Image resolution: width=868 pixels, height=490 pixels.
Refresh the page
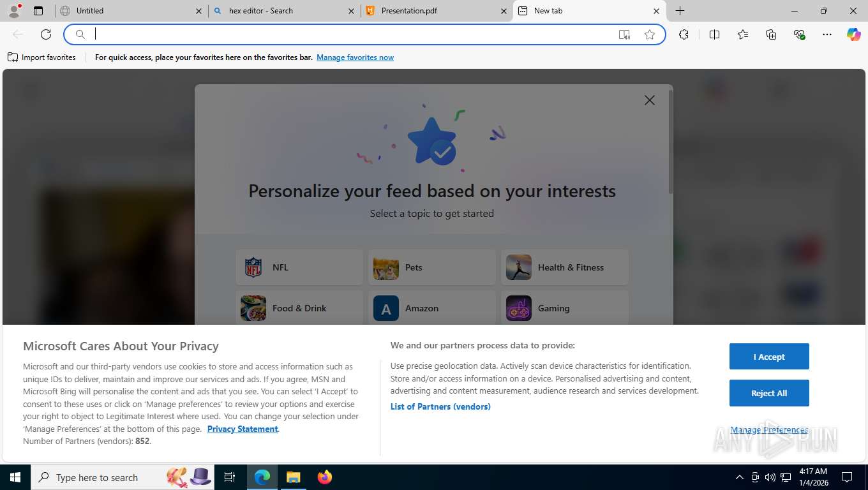tap(46, 34)
